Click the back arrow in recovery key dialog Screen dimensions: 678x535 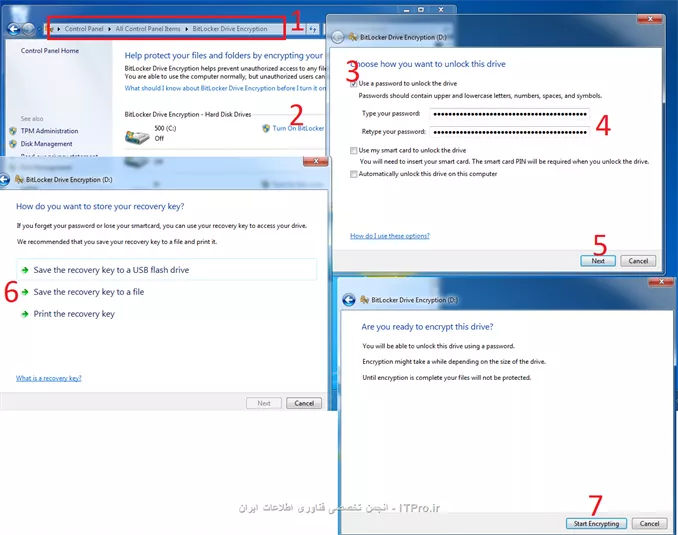[x=4, y=179]
